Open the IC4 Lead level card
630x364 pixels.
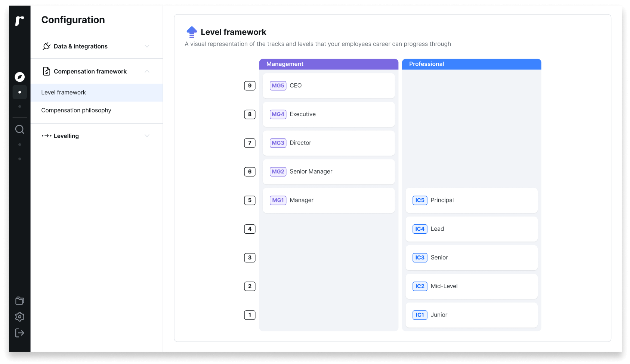tap(472, 229)
